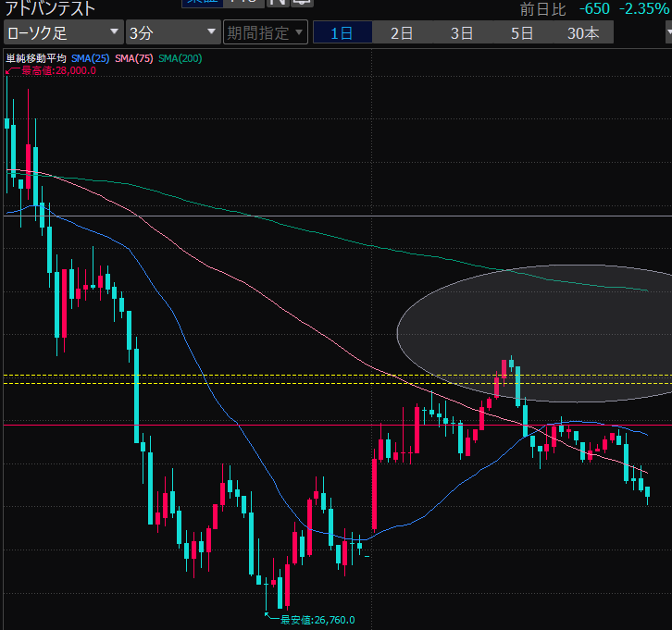This screenshot has width=672, height=630.
Task: Click the lowest price 26,760.0 marker
Action: tap(317, 620)
